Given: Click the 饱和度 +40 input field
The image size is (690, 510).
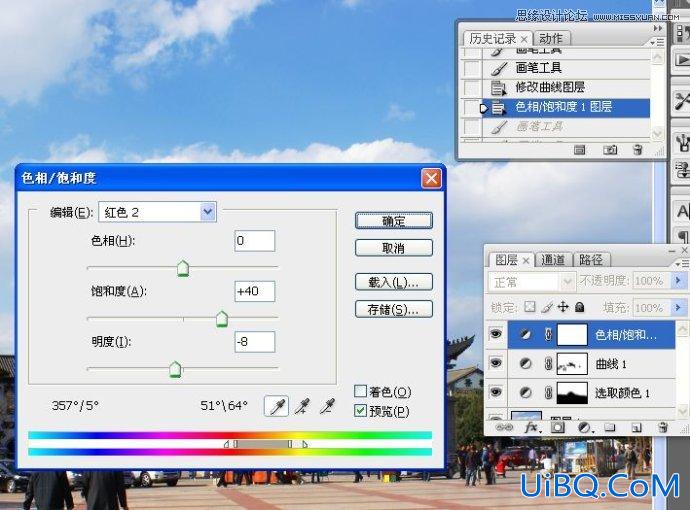Looking at the screenshot, I should (x=255, y=291).
